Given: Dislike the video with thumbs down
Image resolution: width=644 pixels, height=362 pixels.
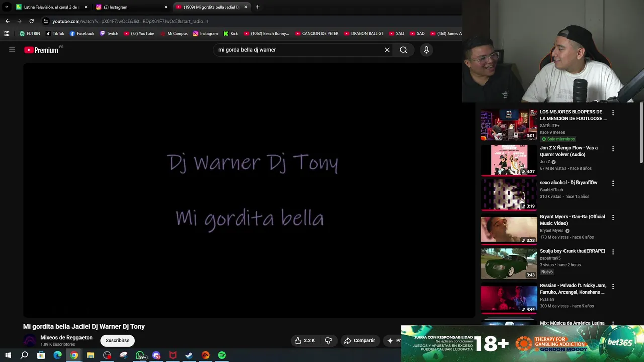Looking at the screenshot, I should 328,340.
